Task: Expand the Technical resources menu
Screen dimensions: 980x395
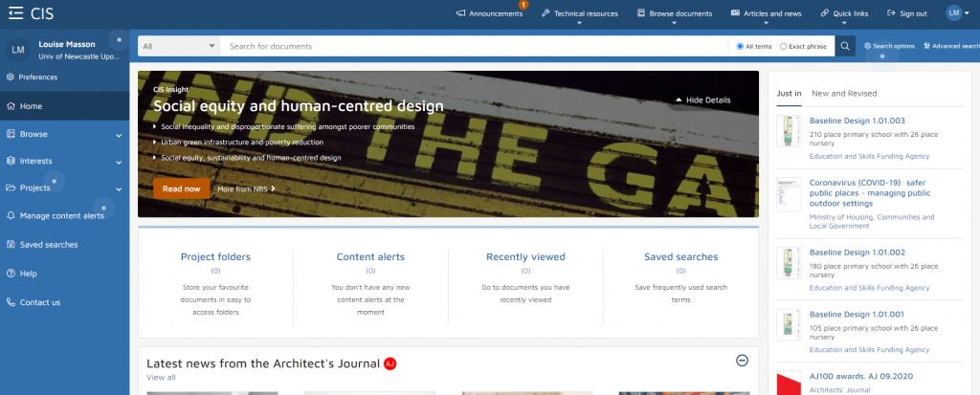Action: (579, 13)
